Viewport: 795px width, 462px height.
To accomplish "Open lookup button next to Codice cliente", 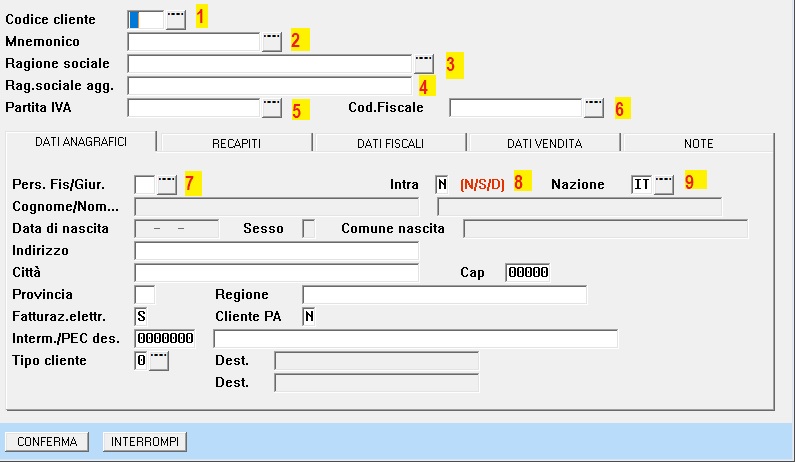I will pos(176,20).
